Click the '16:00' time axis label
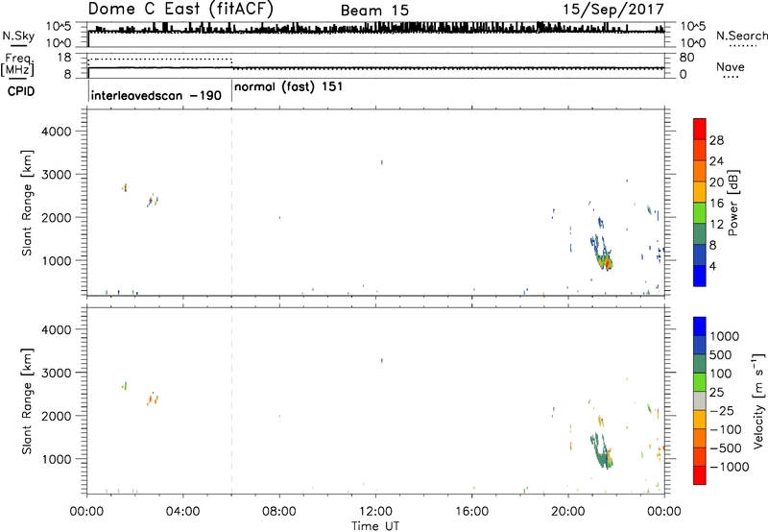The height and width of the screenshot is (532, 768). pos(471,512)
